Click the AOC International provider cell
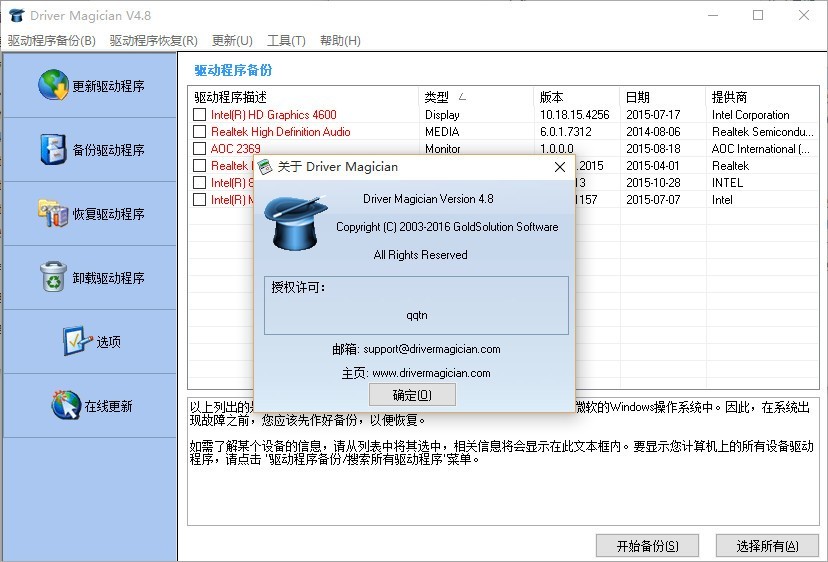828x562 pixels. coord(760,148)
